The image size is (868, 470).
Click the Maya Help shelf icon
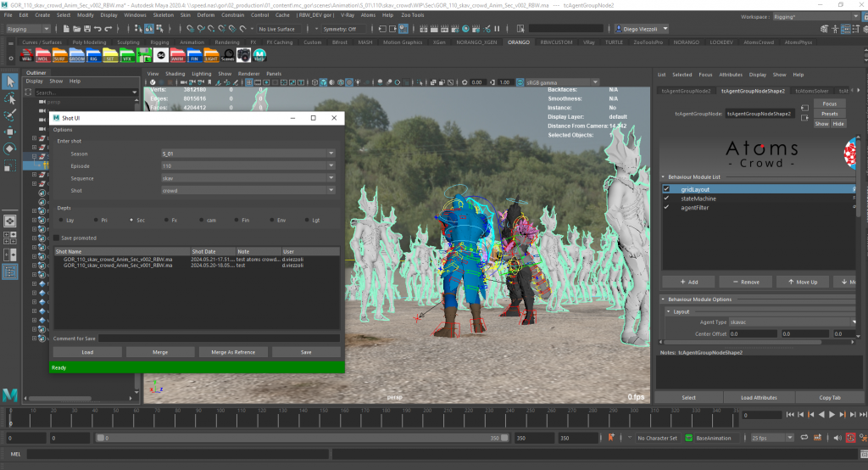pyautogui.click(x=259, y=55)
